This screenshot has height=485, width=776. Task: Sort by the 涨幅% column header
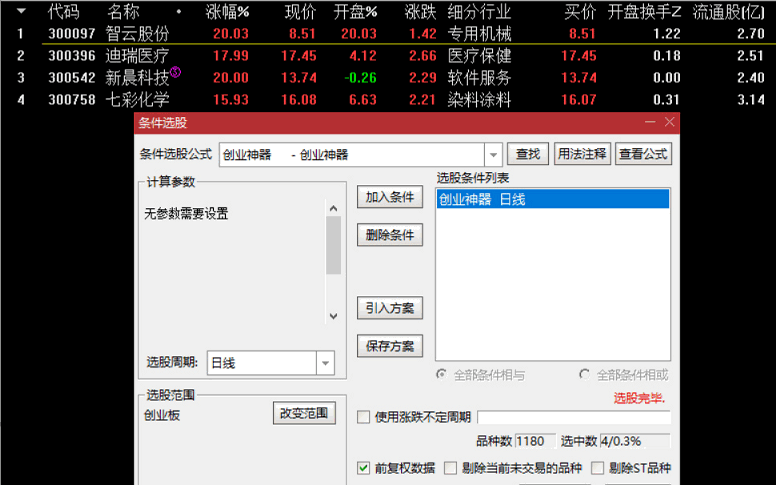point(227,11)
